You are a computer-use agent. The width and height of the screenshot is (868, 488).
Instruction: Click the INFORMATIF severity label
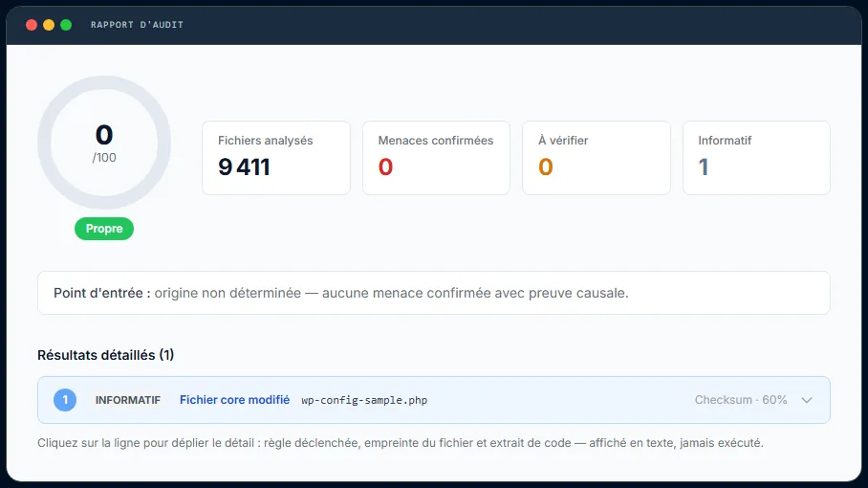pyautogui.click(x=128, y=400)
